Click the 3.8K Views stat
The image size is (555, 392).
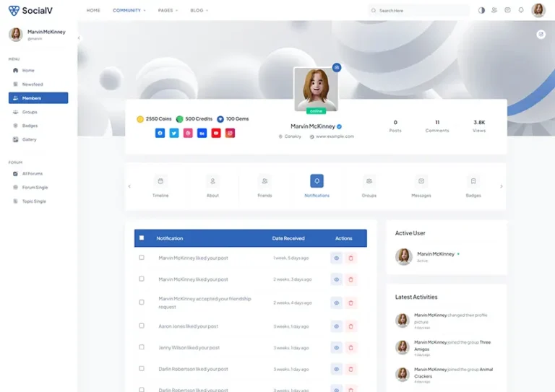(x=479, y=126)
